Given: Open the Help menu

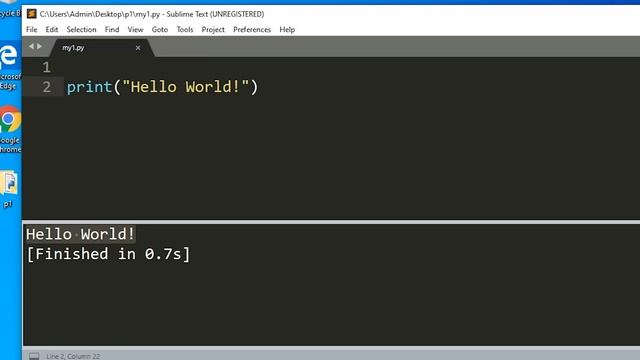Looking at the screenshot, I should [287, 29].
